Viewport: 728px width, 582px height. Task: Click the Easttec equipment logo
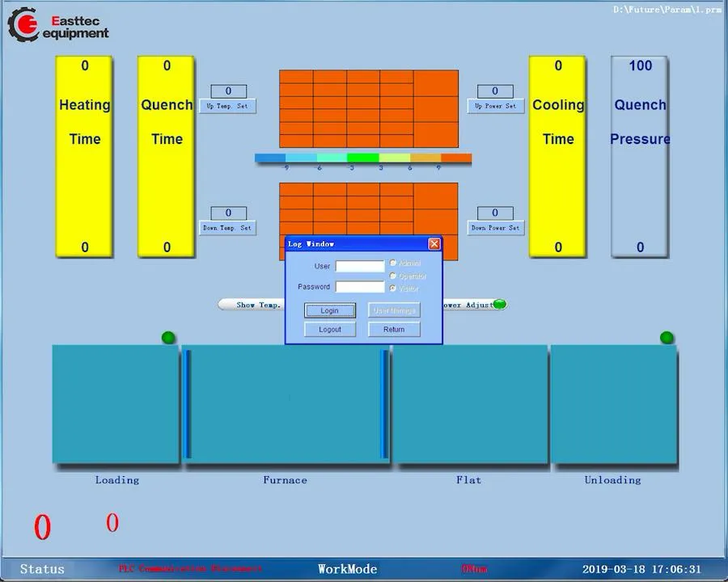pos(57,25)
